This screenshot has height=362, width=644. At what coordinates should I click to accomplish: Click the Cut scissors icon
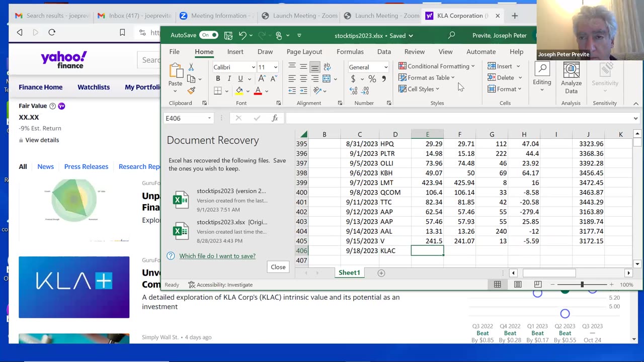[191, 67]
